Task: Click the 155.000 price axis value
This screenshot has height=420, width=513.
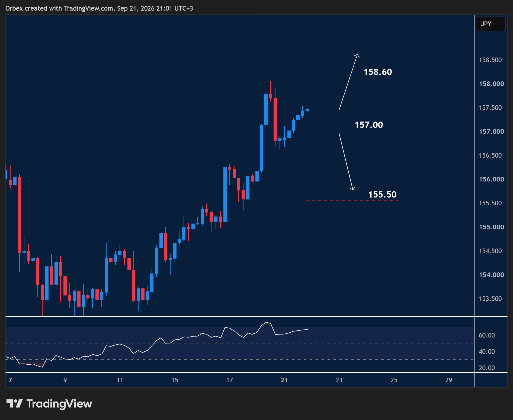Action: tap(491, 227)
